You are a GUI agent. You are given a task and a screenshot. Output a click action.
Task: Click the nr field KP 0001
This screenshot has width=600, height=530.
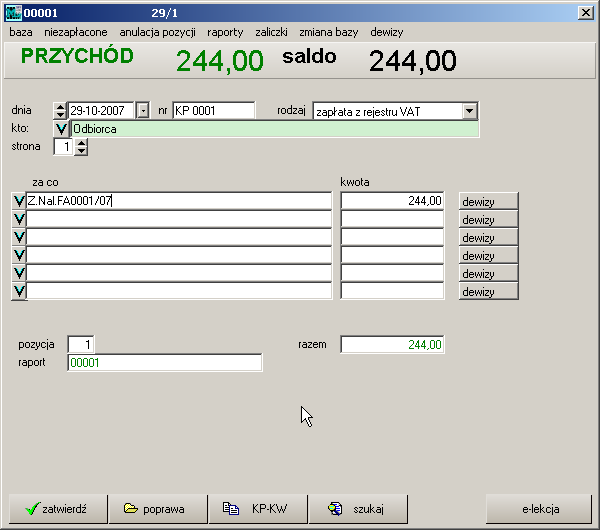coord(214,111)
